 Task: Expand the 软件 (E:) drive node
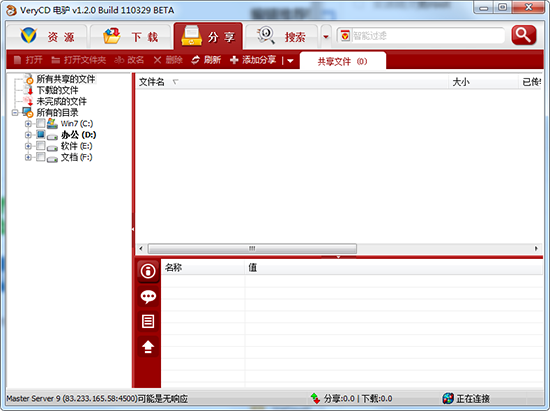[x=28, y=146]
